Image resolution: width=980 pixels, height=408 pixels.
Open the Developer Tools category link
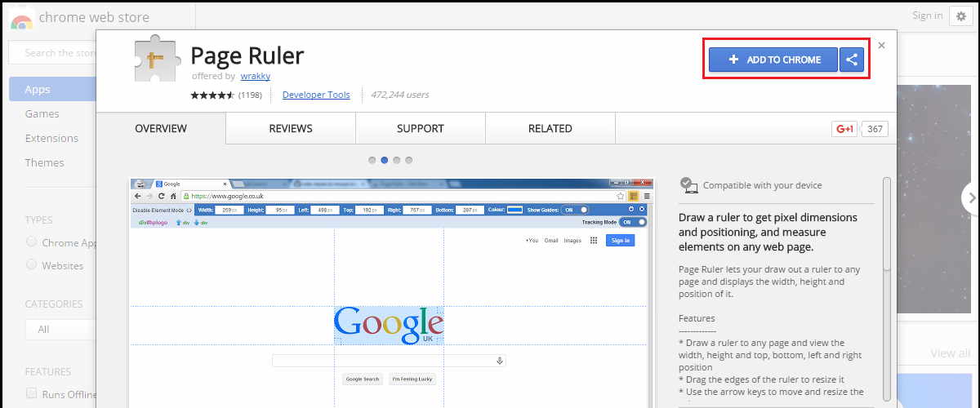click(x=316, y=95)
